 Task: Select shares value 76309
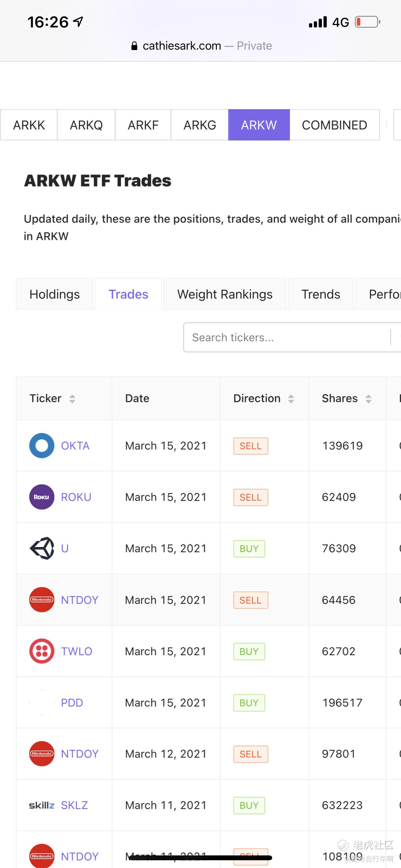click(x=339, y=548)
